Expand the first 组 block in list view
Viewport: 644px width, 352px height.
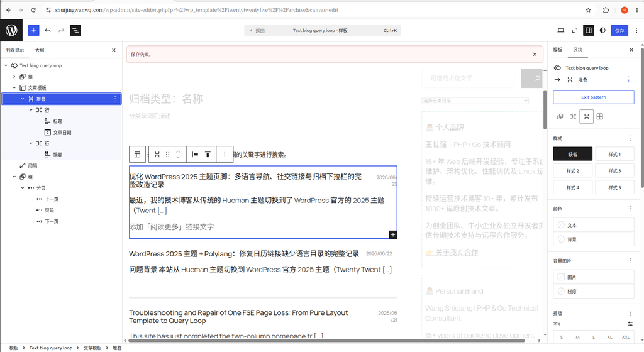click(14, 77)
